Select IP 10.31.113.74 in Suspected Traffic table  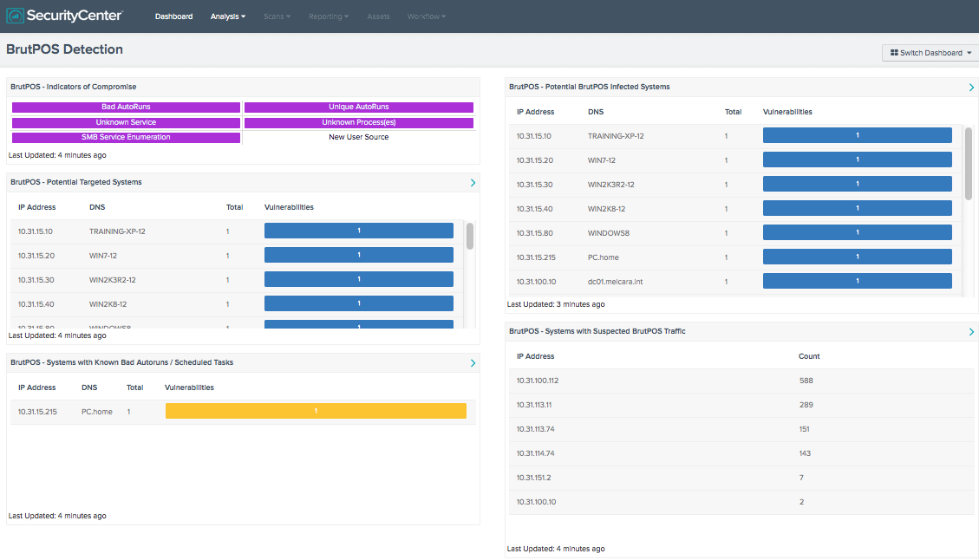[x=536, y=429]
